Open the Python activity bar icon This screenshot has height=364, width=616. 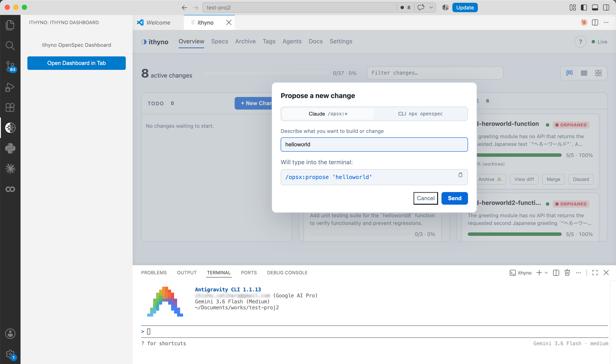pos(10,148)
